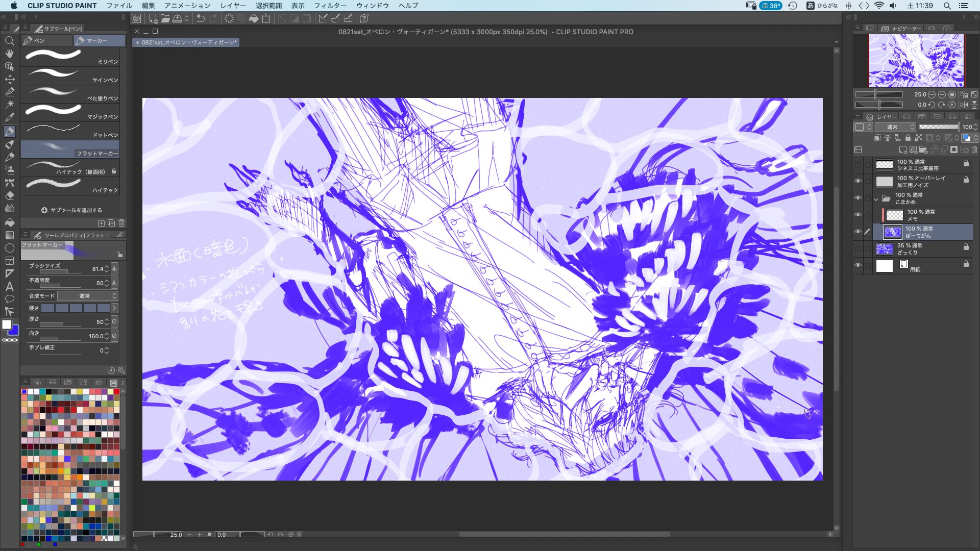Open the 合成モード blending dropdown
Screen dimensions: 980x551
pyautogui.click(x=88, y=296)
